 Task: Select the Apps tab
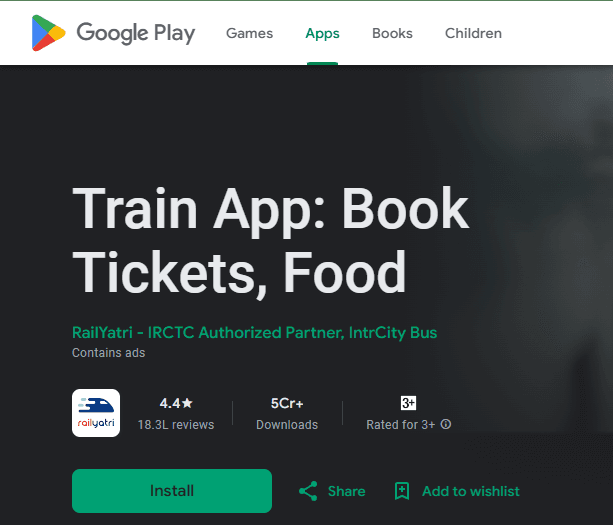[x=323, y=33]
